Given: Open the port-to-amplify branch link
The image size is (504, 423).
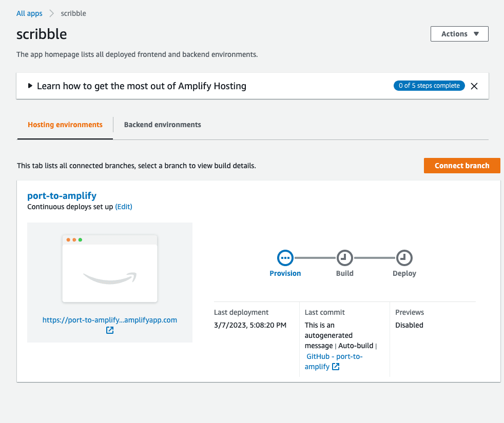Looking at the screenshot, I should click(x=62, y=195).
